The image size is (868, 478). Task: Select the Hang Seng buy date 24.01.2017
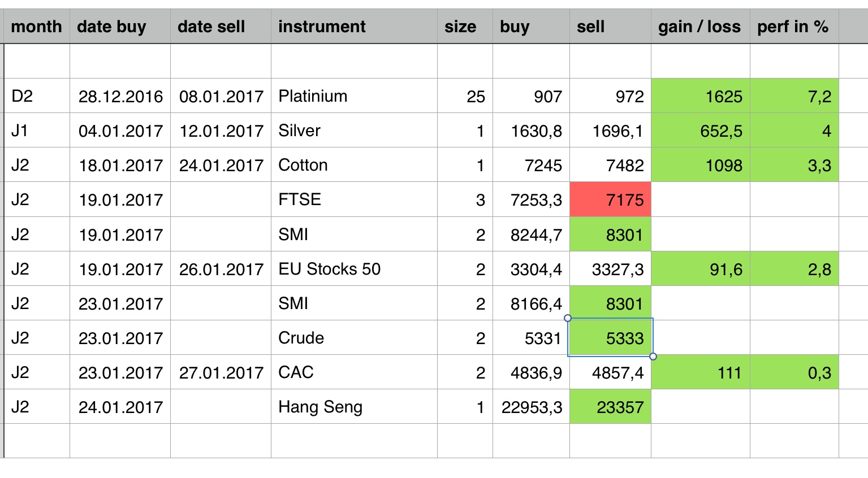(x=120, y=407)
